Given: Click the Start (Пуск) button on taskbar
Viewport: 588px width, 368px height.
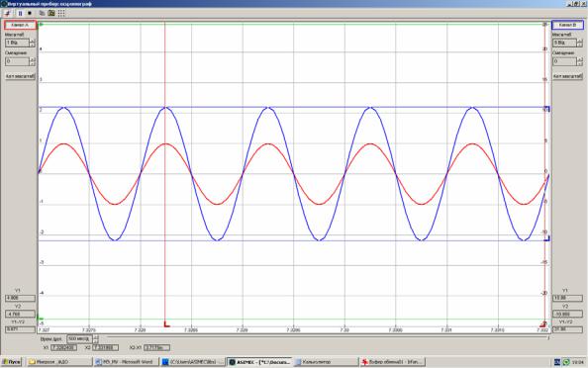Looking at the screenshot, I should click(x=11, y=362).
